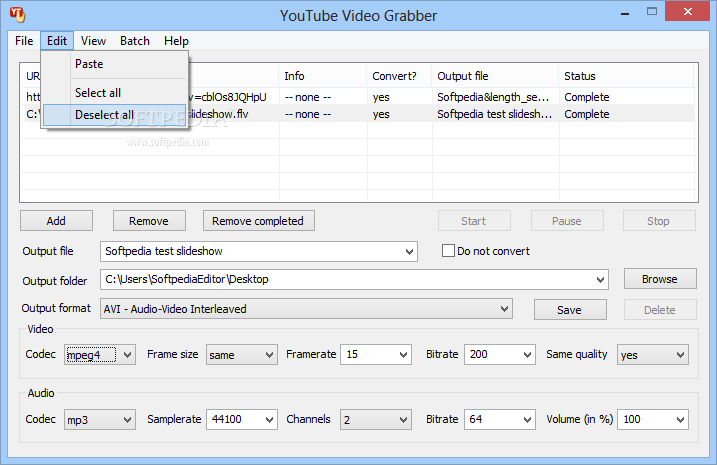
Task: Expand the Output folder dropdown
Action: tap(600, 279)
